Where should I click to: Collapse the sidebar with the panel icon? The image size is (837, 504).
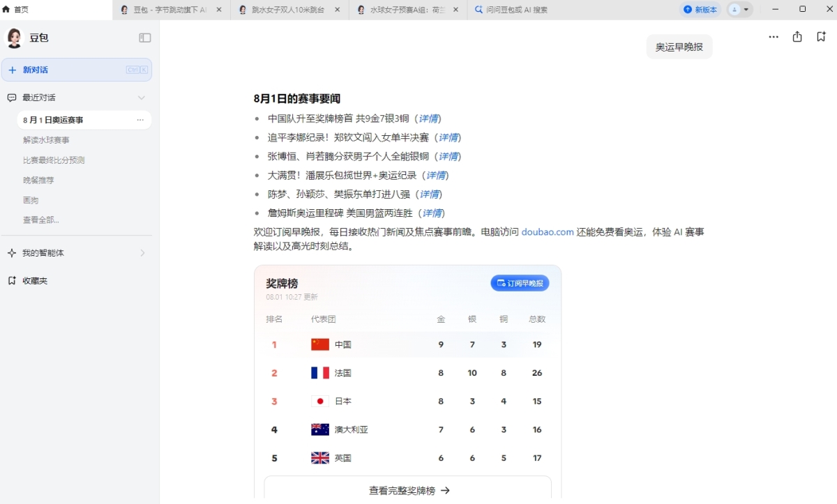145,38
